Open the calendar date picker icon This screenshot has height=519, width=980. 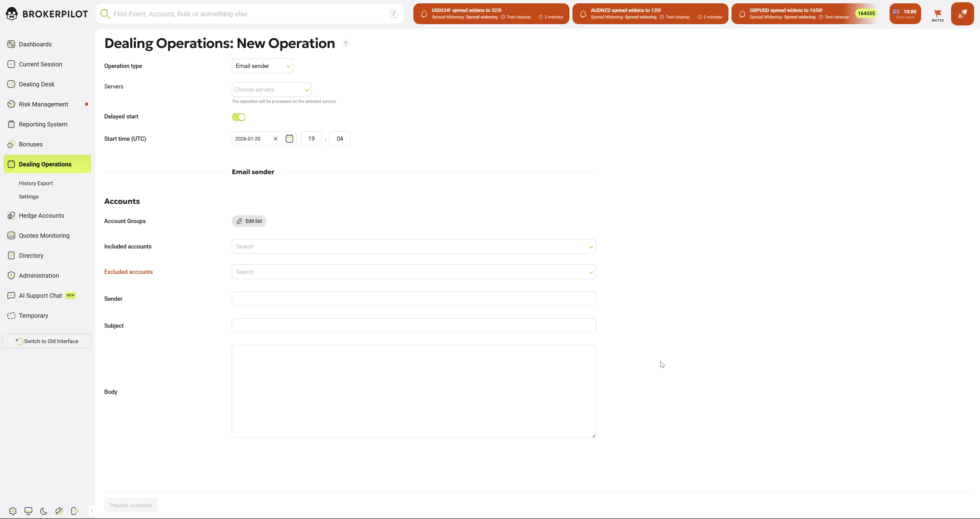point(289,139)
